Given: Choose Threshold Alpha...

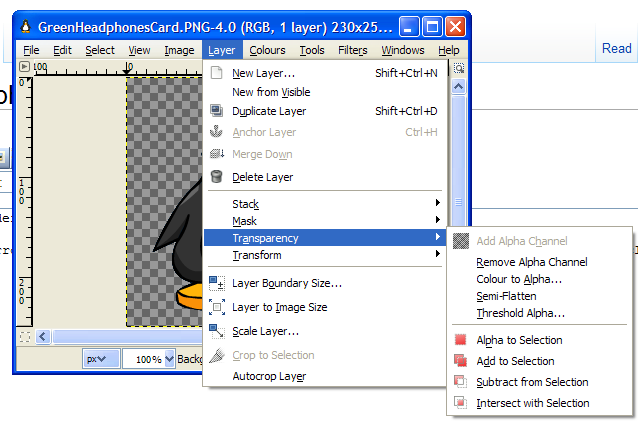Looking at the screenshot, I should pyautogui.click(x=540, y=313).
